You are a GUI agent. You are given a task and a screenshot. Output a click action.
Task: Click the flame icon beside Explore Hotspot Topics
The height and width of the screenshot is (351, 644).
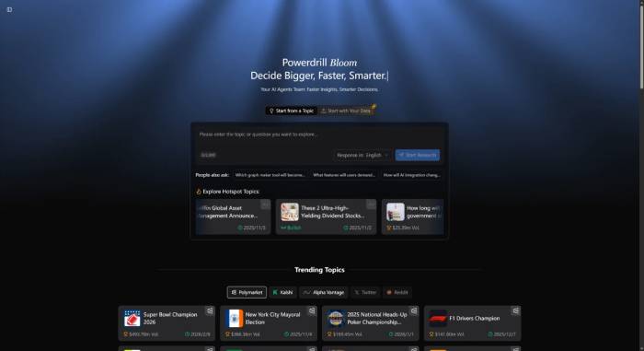[199, 192]
